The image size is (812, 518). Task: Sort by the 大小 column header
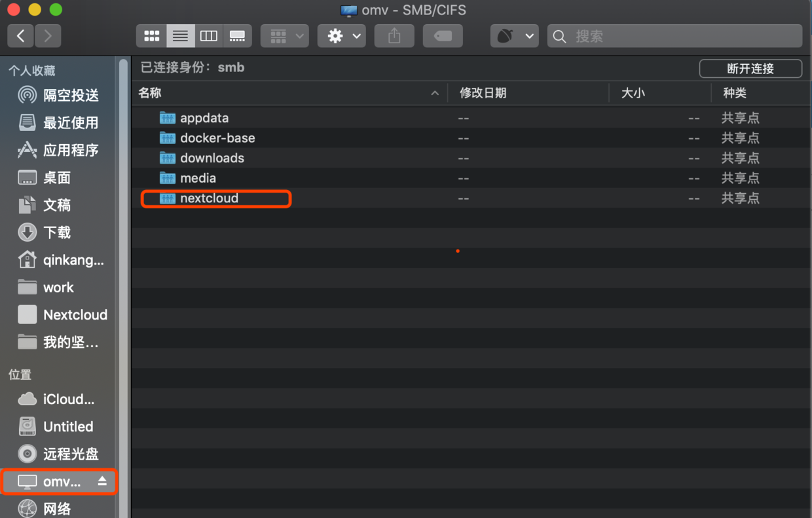tap(659, 93)
